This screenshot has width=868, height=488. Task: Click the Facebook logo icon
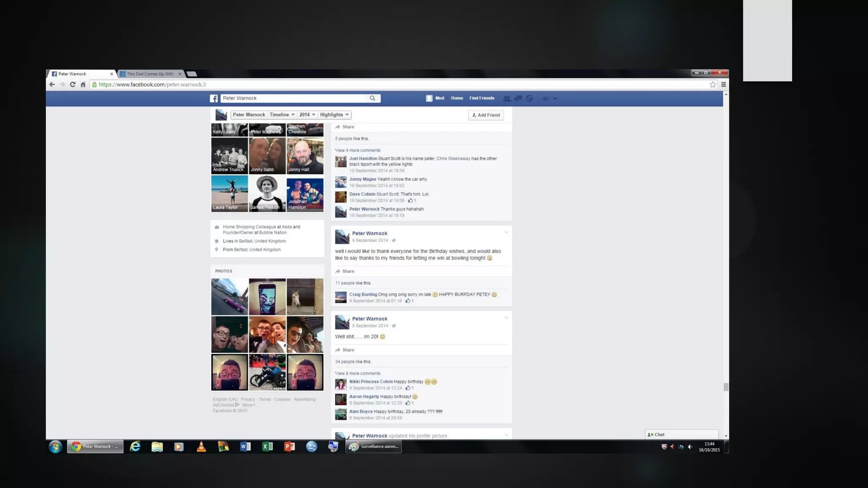pyautogui.click(x=214, y=98)
